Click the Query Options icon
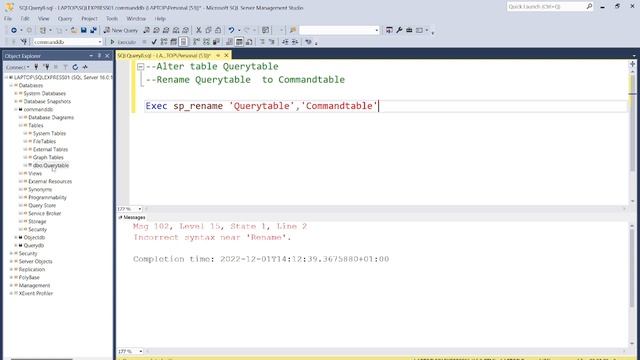This screenshot has height=360, width=640. click(x=173, y=42)
